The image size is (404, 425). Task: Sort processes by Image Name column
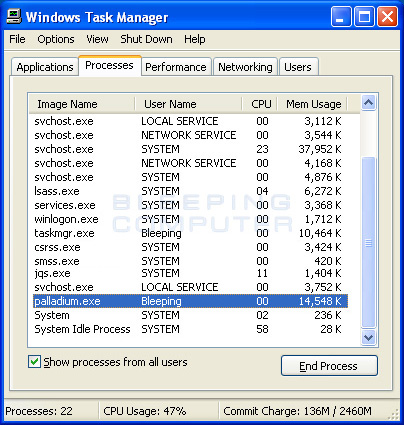point(82,104)
